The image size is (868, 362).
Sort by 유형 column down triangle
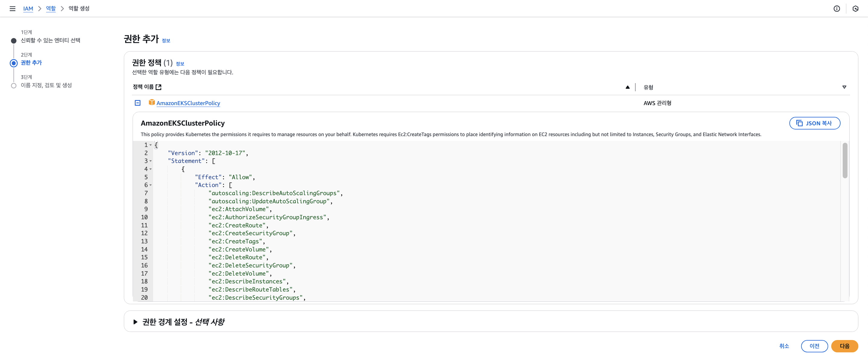click(844, 87)
